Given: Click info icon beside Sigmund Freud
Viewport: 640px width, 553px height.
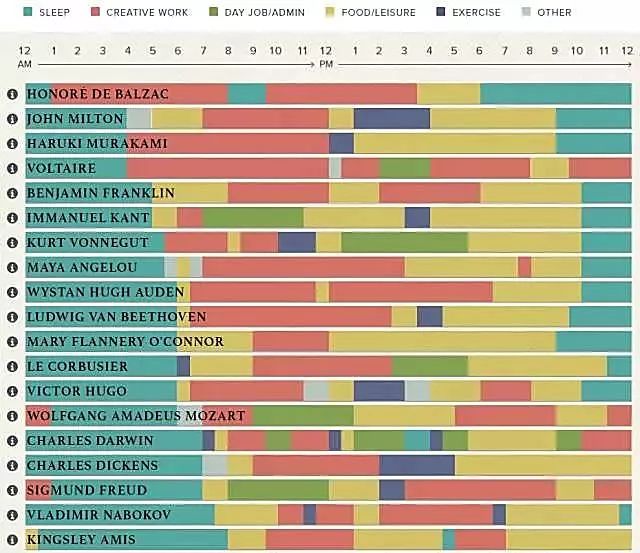Looking at the screenshot, I should coord(12,490).
